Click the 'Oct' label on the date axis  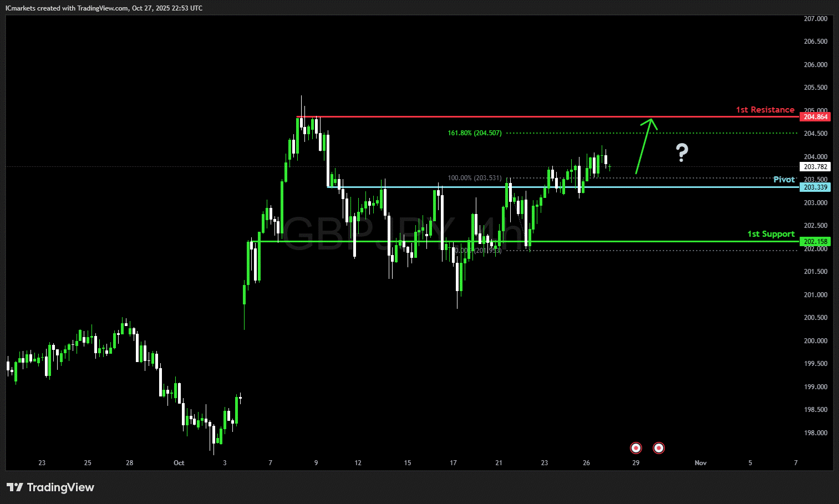(x=179, y=463)
